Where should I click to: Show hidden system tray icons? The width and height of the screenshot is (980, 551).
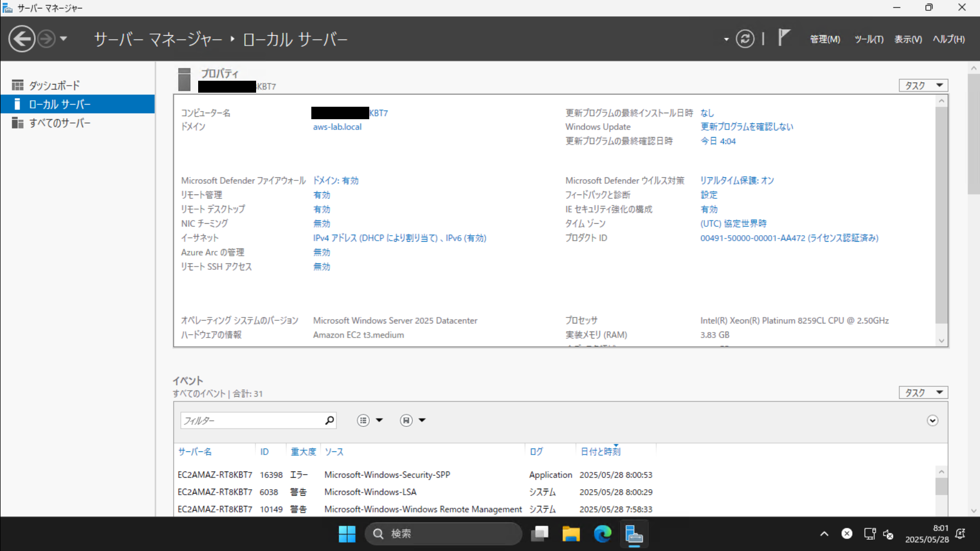(x=824, y=534)
